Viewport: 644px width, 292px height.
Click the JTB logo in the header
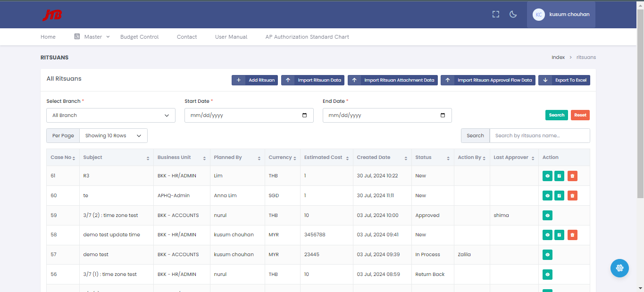click(x=52, y=15)
